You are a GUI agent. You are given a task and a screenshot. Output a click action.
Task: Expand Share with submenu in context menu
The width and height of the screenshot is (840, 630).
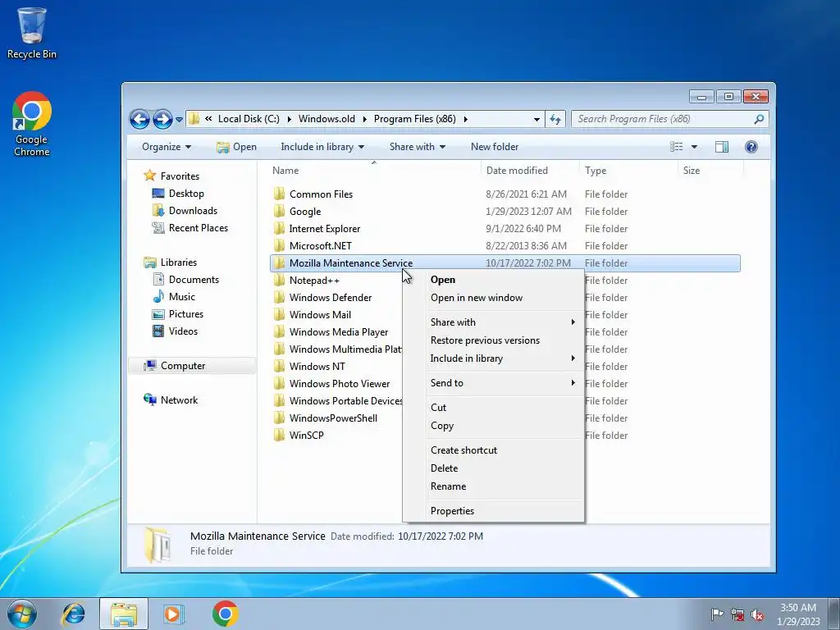click(x=493, y=322)
